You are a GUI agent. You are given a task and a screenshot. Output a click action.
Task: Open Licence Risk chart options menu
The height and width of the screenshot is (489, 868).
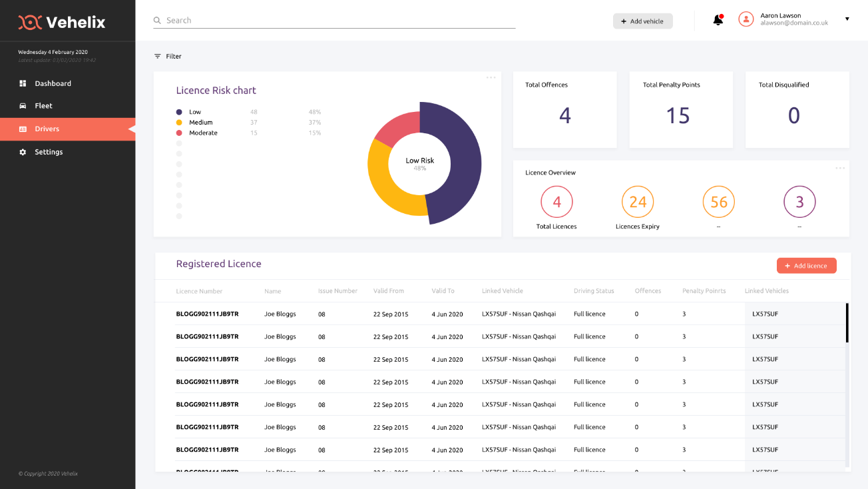pyautogui.click(x=491, y=78)
